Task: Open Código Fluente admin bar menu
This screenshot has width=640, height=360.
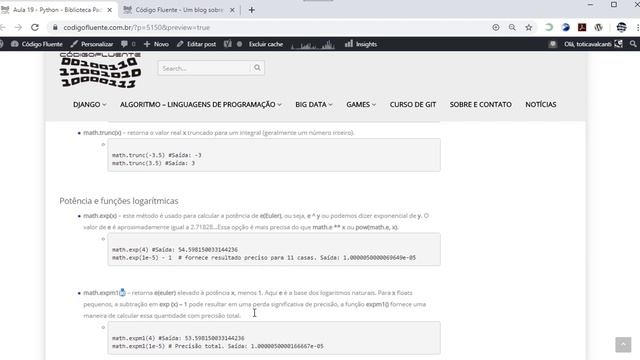Action: coord(37,44)
